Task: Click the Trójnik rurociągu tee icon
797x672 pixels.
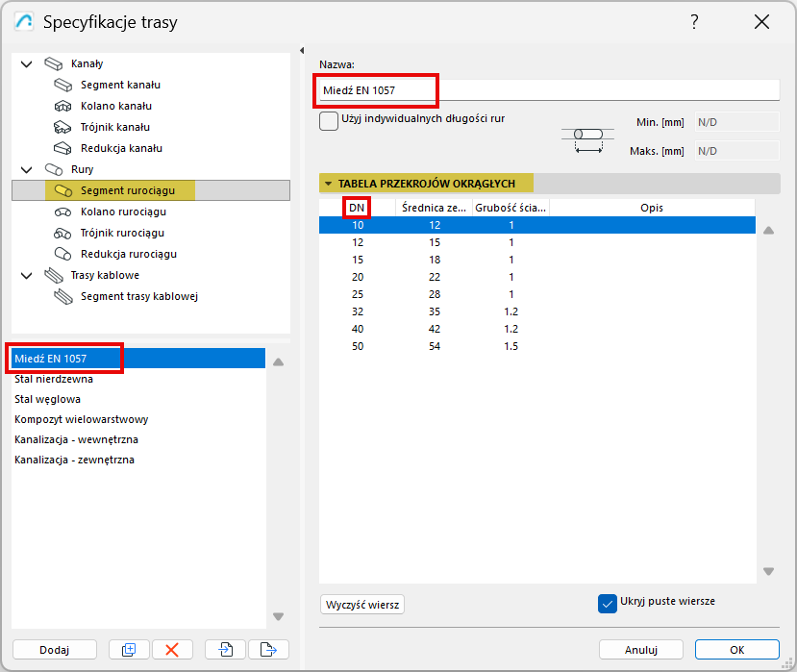Action: pyautogui.click(x=63, y=234)
